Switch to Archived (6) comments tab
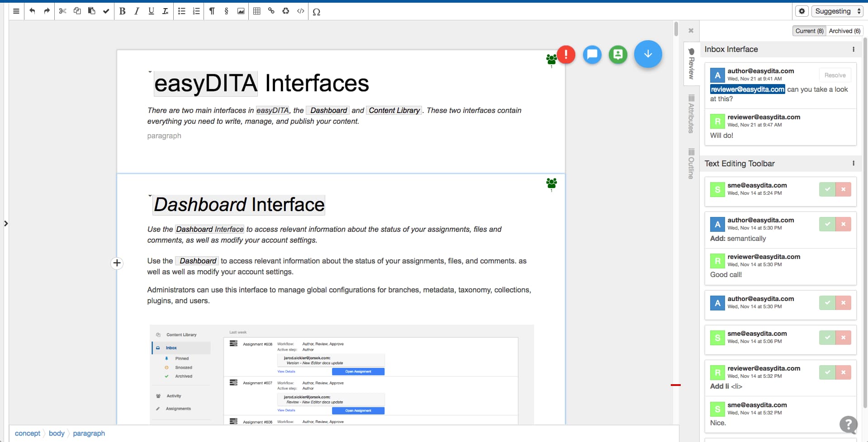Screen dimensions: 868x442 (x=844, y=31)
